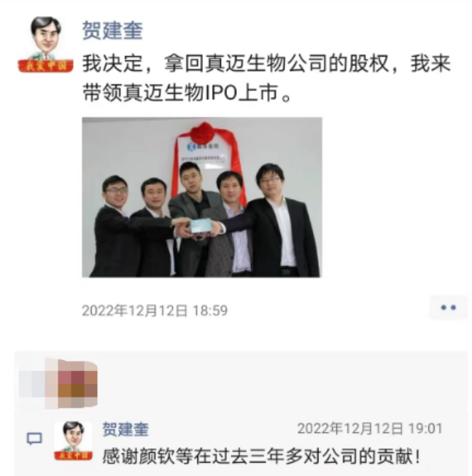Tap the post line 带领真迈生物IPO上市
Viewport: 472px width, 476px height.
[187, 93]
